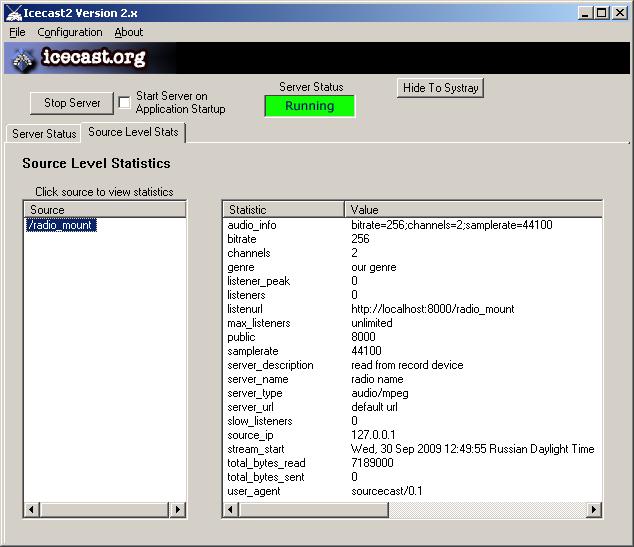
Task: Select the server_name statistic row
Action: click(412, 379)
